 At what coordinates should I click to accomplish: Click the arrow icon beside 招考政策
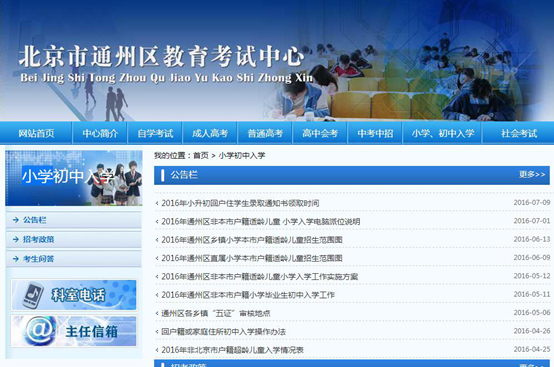coord(16,239)
